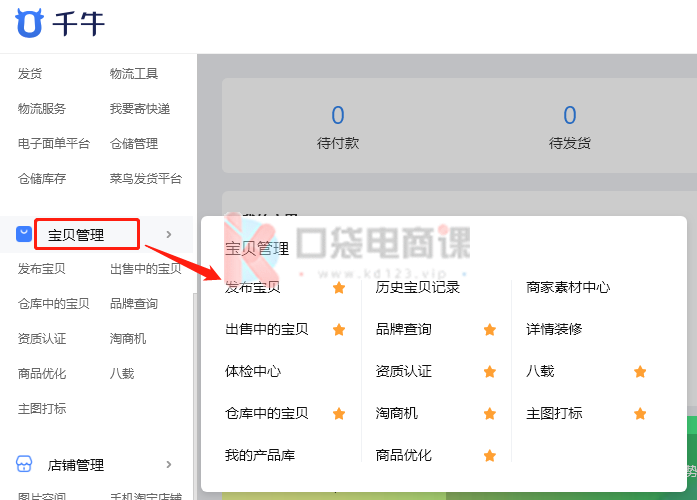Screen dimensions: 697x500
Task: Click the blue 宝贝管理 bag icon
Action: 24,234
